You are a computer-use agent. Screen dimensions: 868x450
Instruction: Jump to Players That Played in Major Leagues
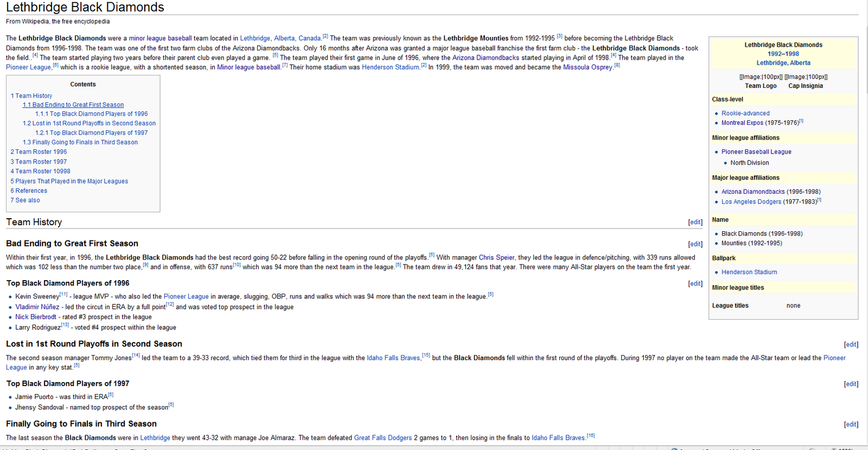point(69,181)
